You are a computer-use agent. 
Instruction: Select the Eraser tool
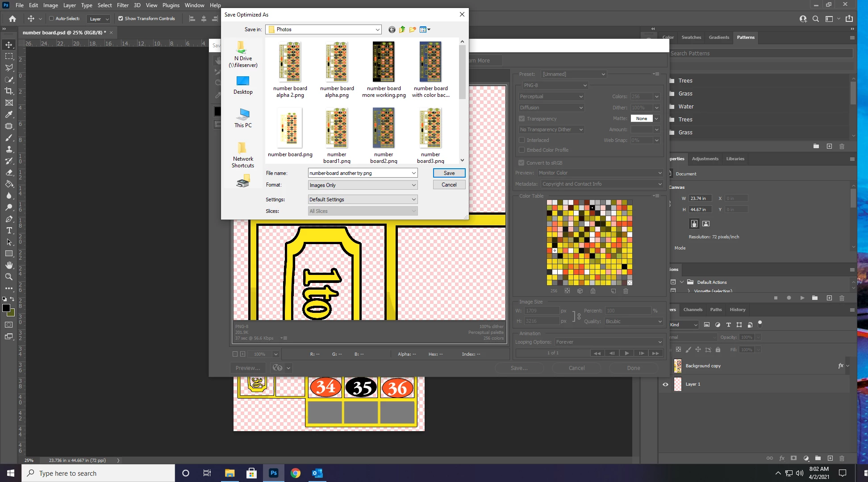[9, 172]
